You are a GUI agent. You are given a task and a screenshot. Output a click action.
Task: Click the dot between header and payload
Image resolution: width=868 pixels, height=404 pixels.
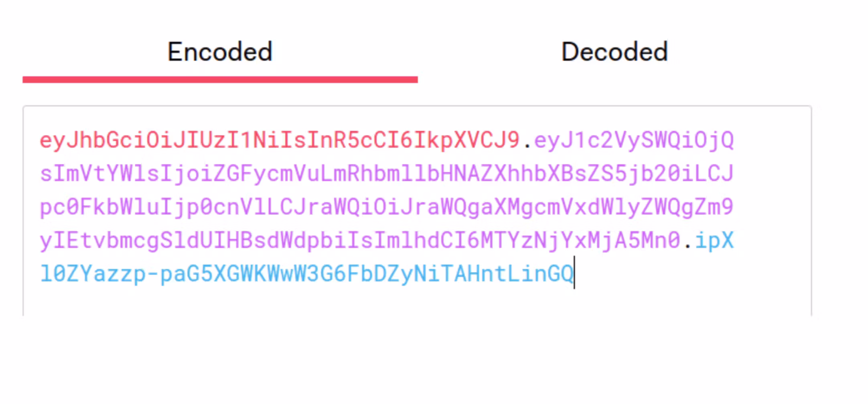[527, 144]
